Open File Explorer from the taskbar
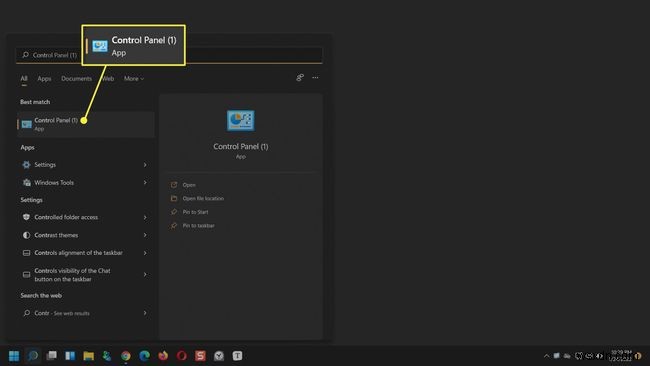 pos(89,356)
